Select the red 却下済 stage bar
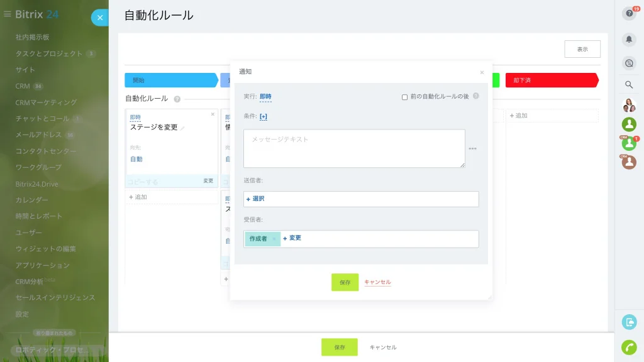The height and width of the screenshot is (362, 644). pyautogui.click(x=552, y=80)
